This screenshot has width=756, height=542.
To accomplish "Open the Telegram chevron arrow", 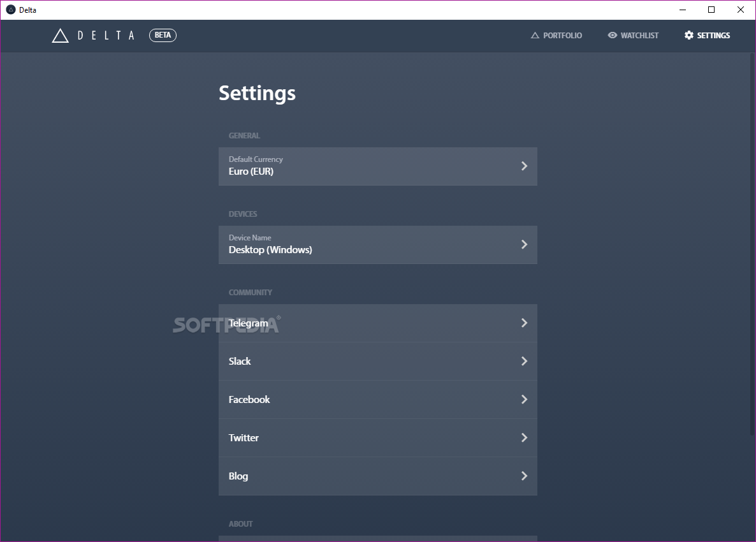I will coord(524,323).
